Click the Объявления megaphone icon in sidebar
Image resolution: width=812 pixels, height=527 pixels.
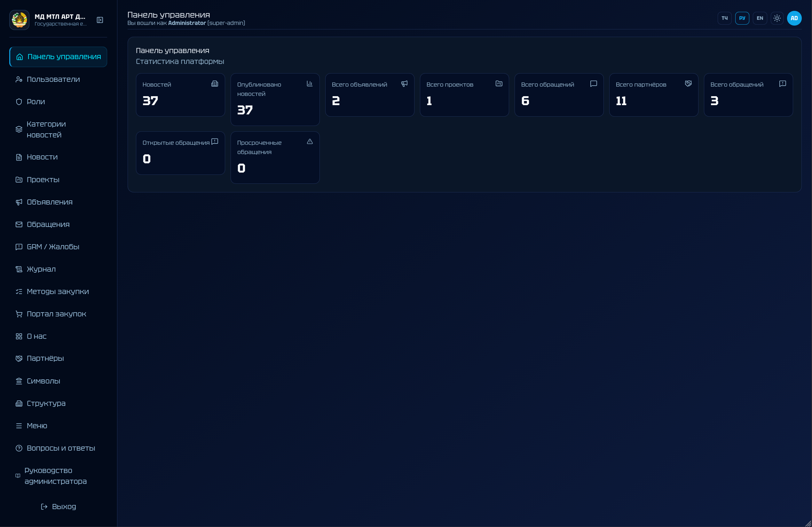[19, 202]
